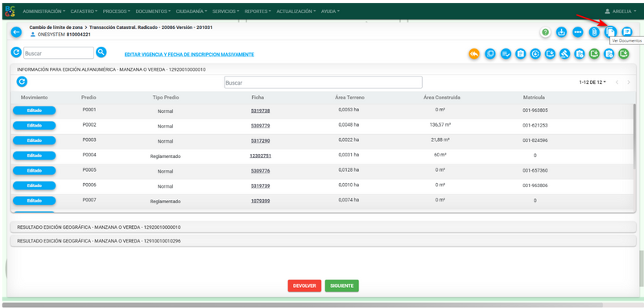Open ficha link 5319739
644x308 pixels.
[260, 186]
